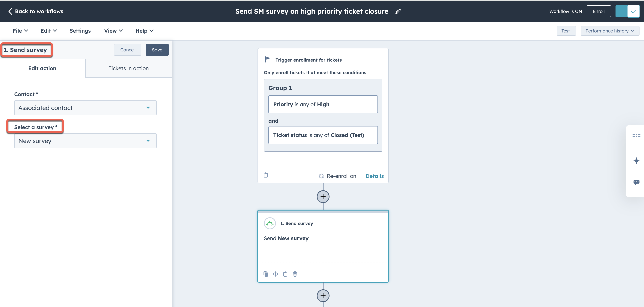Click the Save button
644x307 pixels.
tap(157, 50)
